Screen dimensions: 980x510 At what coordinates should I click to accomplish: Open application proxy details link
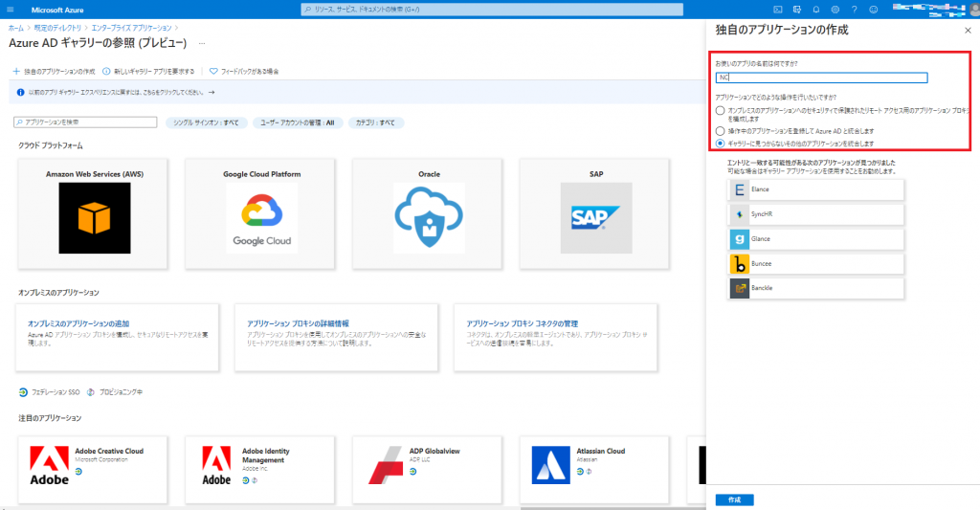coord(299,323)
